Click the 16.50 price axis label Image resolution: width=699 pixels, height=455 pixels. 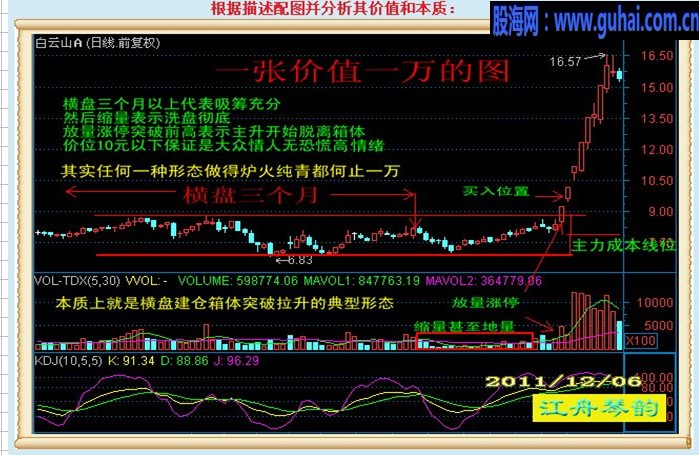coord(657,56)
